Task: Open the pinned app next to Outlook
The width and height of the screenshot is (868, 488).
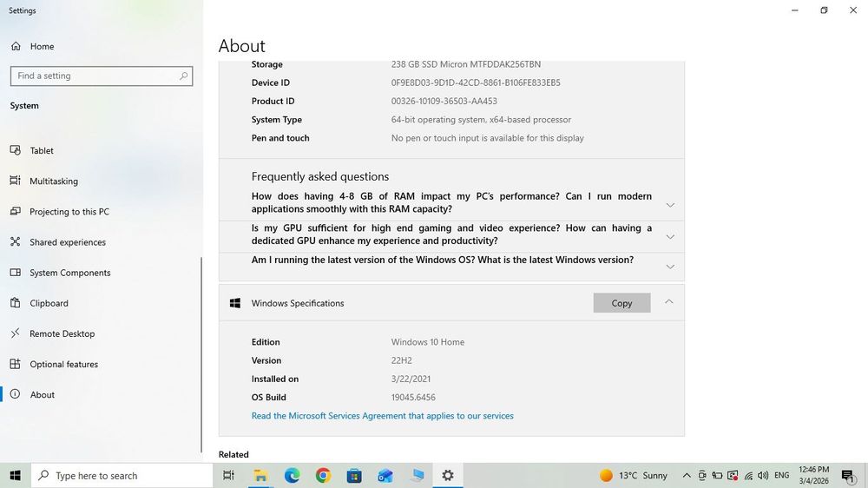Action: coord(417,475)
